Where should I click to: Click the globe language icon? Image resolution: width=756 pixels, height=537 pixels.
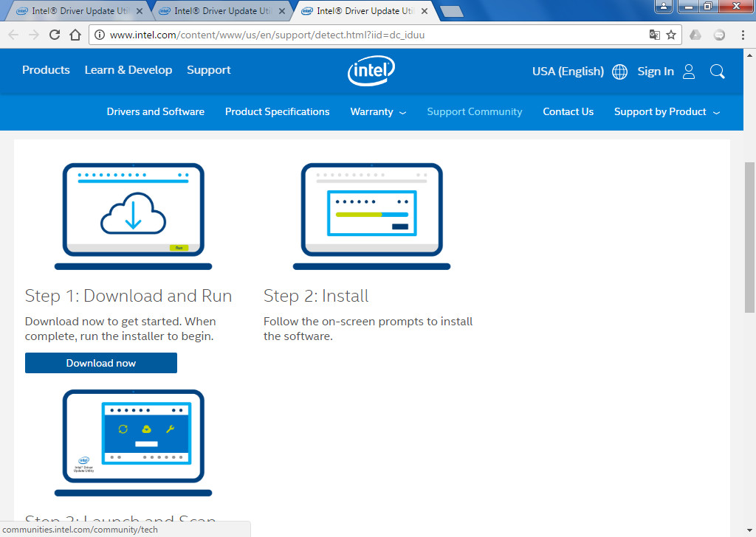tap(619, 72)
